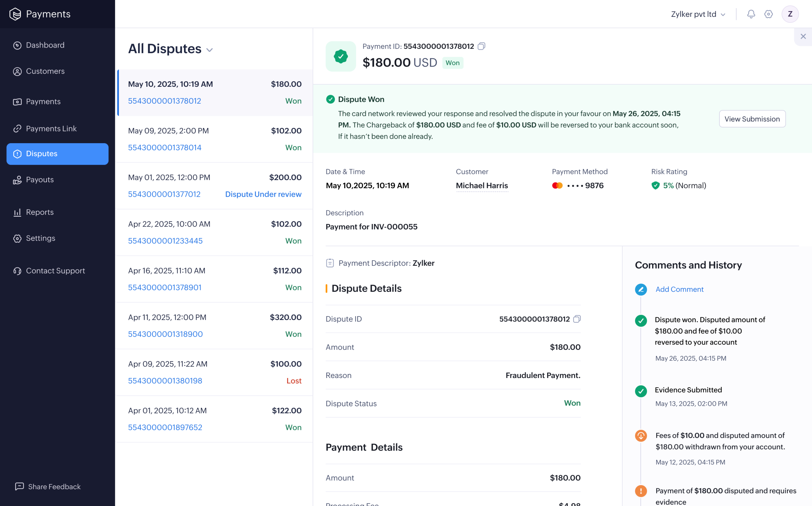
Task: Open Reports from the sidebar
Action: 40,212
